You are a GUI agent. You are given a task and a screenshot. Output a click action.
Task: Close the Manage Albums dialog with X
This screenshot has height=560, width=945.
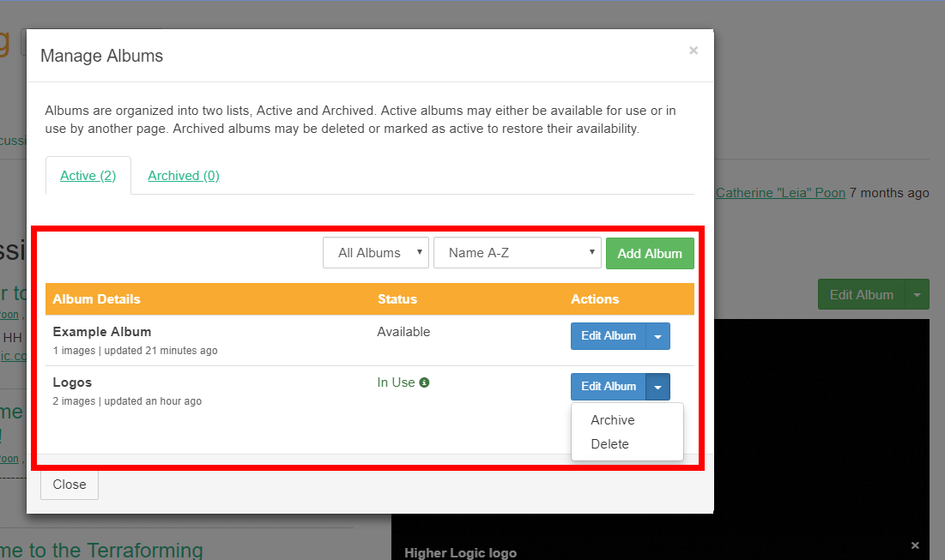(x=693, y=51)
